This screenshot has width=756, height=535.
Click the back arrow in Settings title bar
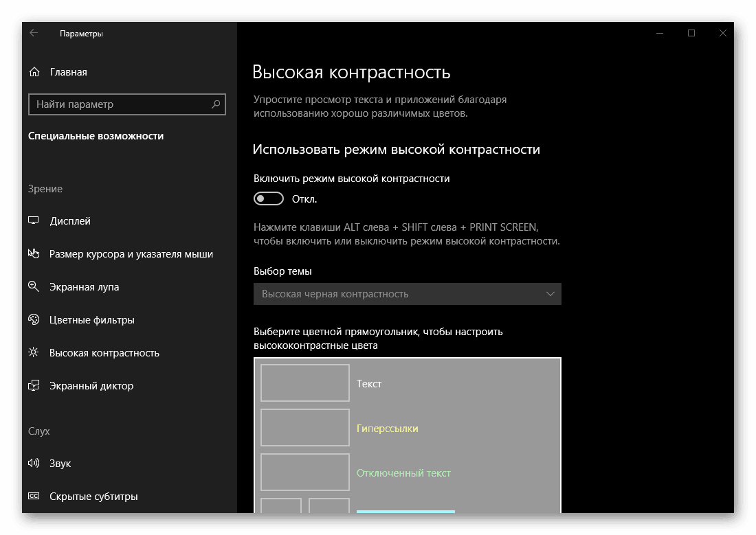pyautogui.click(x=34, y=33)
